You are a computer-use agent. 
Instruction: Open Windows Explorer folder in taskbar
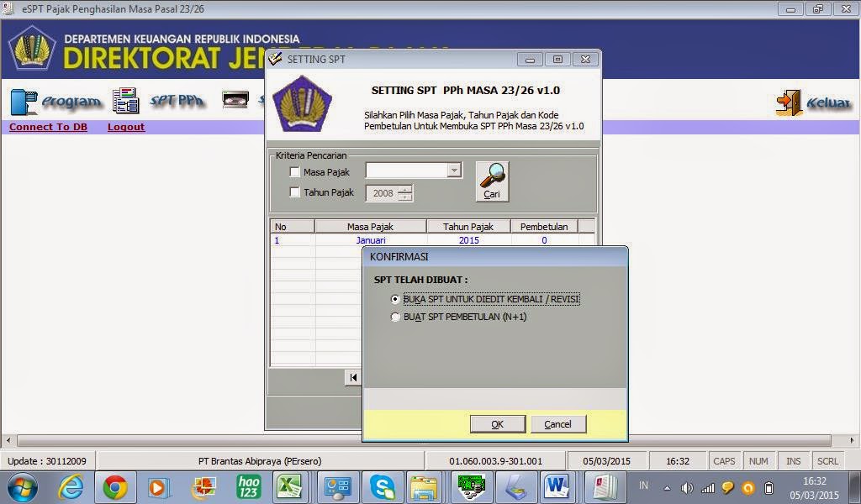[424, 487]
